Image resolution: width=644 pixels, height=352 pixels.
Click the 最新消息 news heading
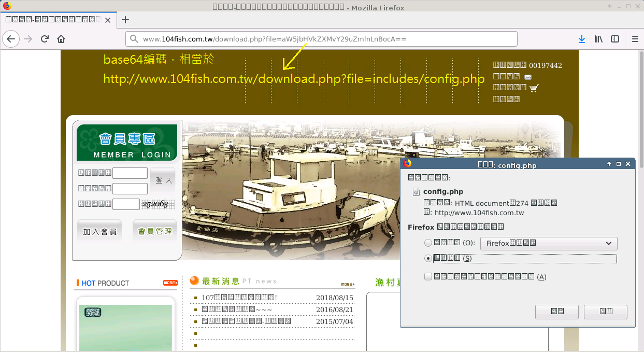click(220, 281)
